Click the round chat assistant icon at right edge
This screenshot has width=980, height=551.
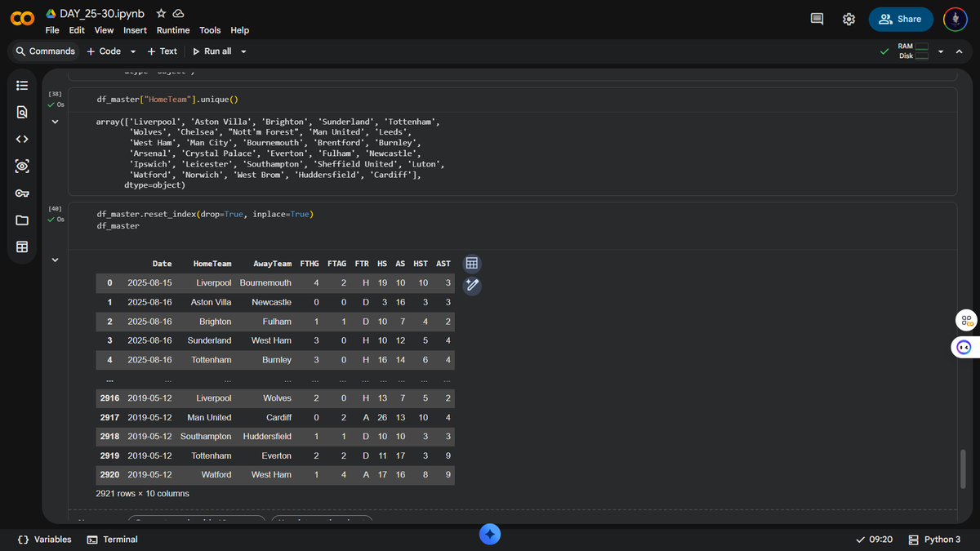(x=964, y=347)
